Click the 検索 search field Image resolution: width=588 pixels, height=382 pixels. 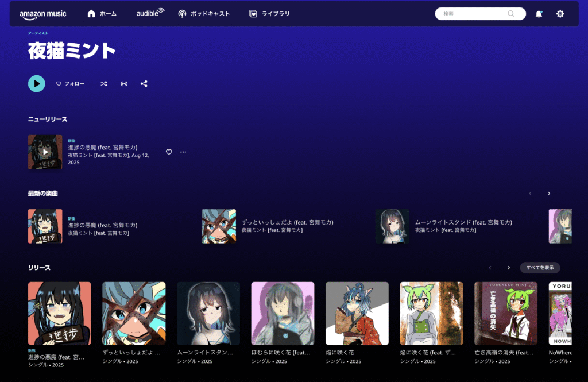pyautogui.click(x=481, y=14)
